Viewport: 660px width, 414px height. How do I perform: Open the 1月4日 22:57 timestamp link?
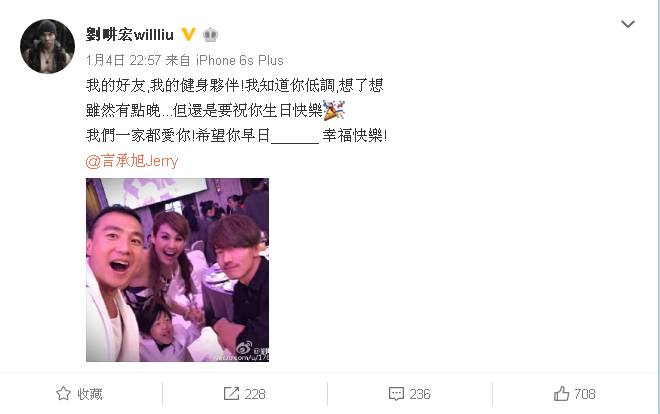pos(123,61)
